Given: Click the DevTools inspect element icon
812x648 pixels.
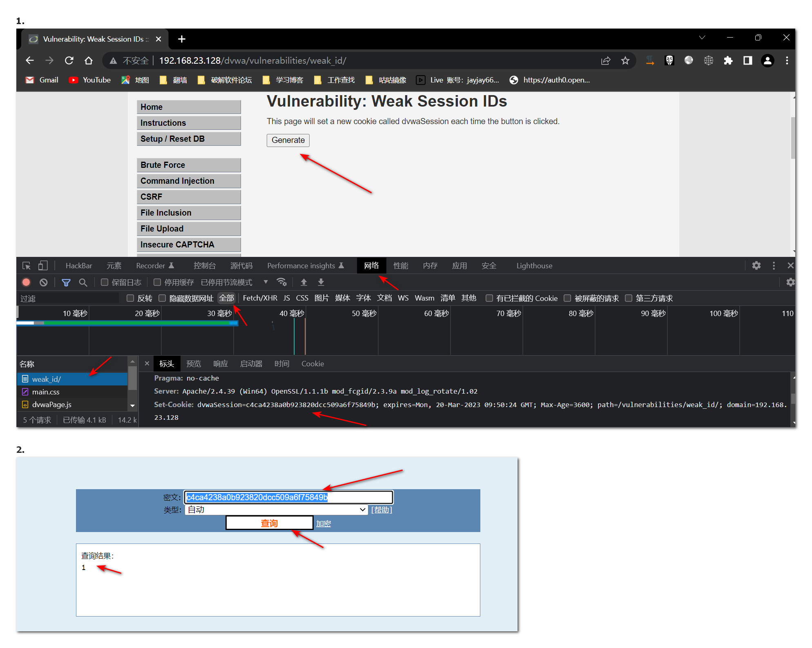Looking at the screenshot, I should tap(27, 266).
